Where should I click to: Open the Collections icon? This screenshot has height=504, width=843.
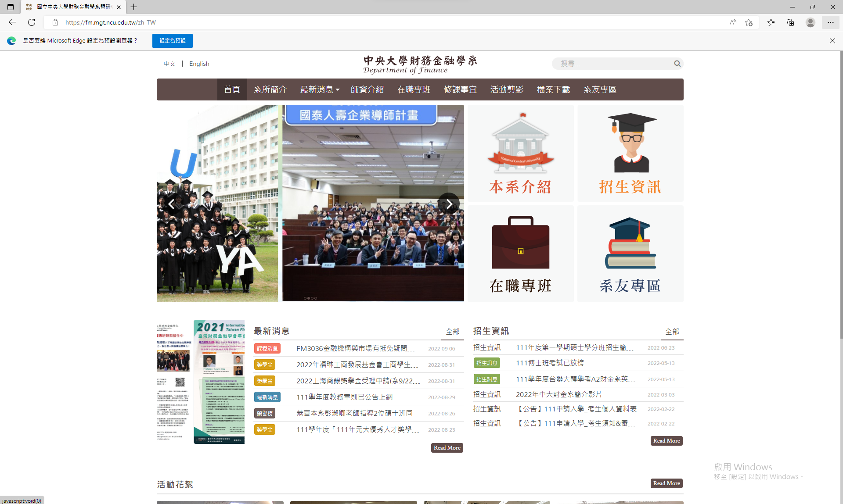point(790,22)
